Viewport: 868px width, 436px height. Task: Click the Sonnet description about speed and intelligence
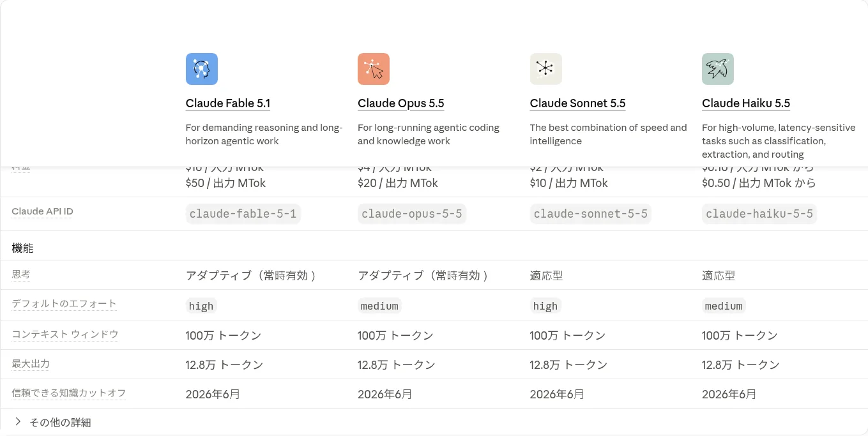[609, 134]
